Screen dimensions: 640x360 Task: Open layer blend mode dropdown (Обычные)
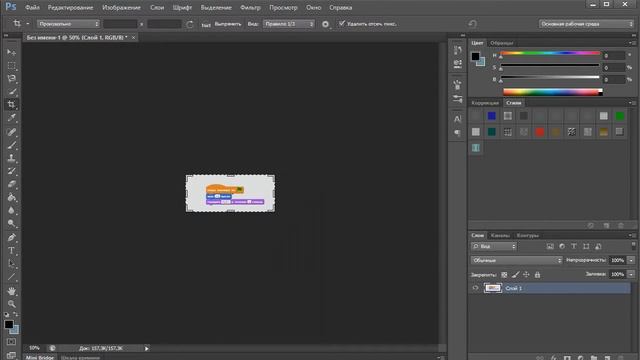516,260
